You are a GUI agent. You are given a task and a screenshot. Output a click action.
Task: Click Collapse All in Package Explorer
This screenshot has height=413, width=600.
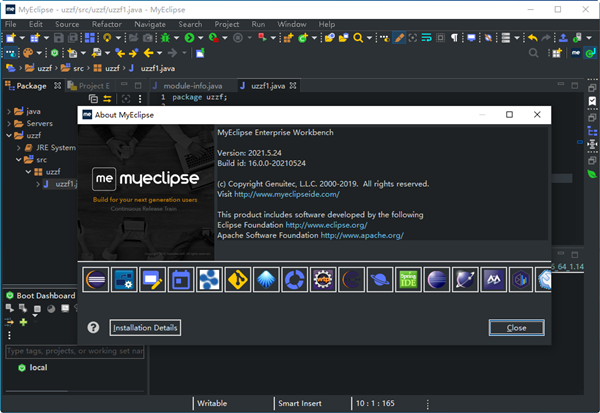point(93,99)
